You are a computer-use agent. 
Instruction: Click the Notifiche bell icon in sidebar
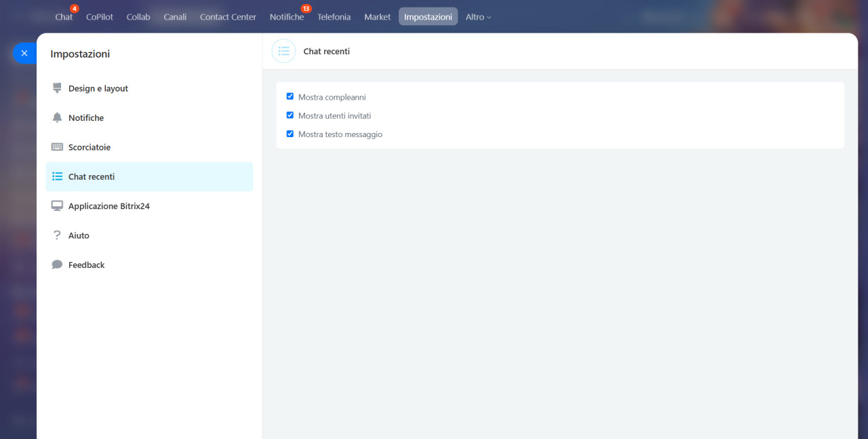click(x=57, y=117)
